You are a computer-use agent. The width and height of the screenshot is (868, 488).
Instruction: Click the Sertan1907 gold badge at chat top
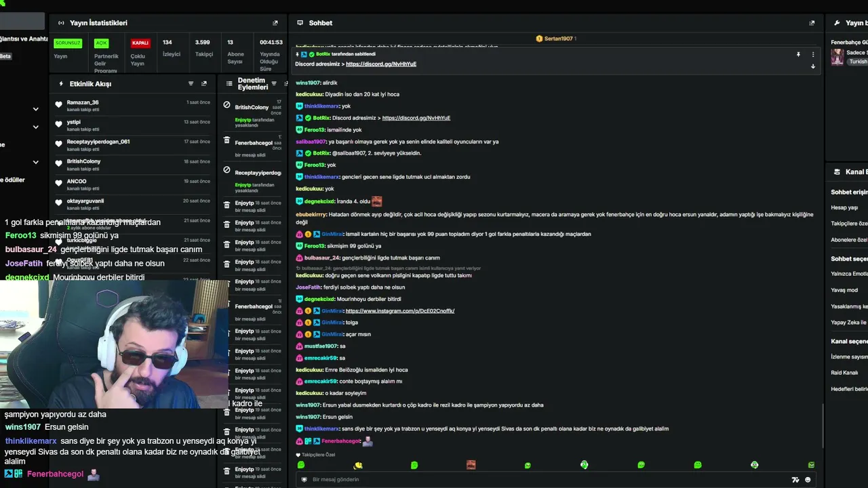[x=539, y=39]
